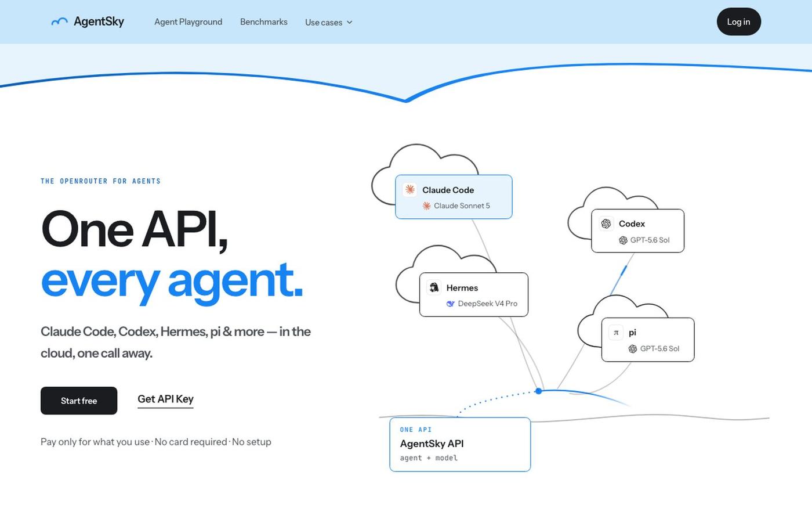
Task: Click the AgentSky brand name
Action: 99,21
